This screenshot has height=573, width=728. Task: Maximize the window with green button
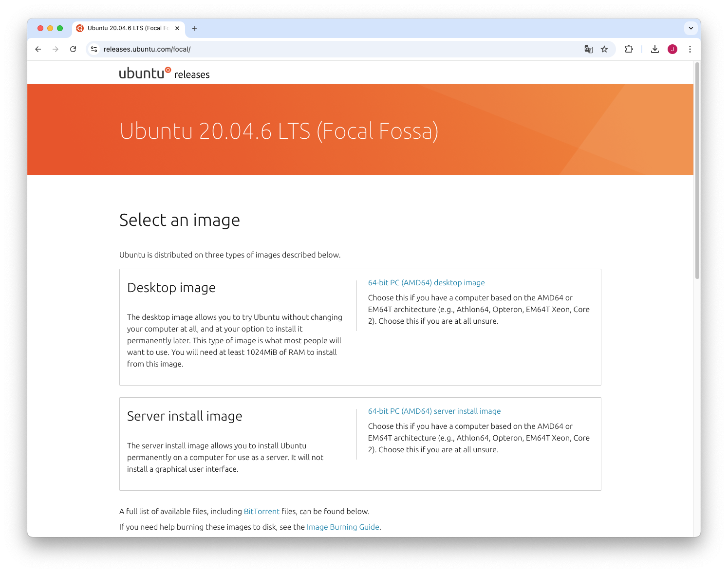(x=60, y=28)
